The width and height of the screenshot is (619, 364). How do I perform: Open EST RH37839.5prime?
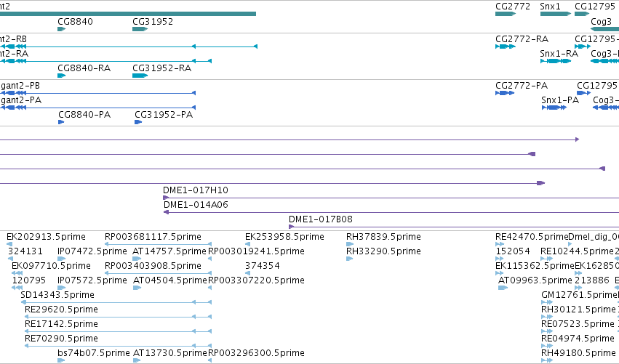click(383, 237)
